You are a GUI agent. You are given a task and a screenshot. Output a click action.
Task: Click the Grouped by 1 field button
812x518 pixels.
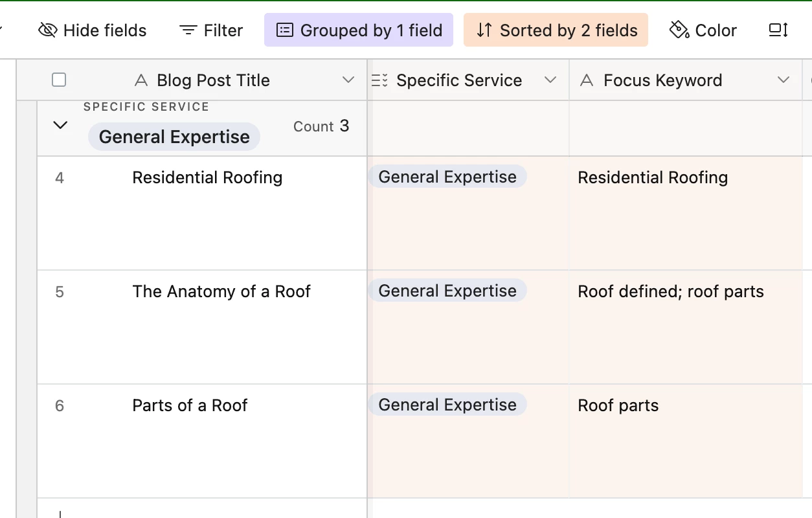coord(359,30)
